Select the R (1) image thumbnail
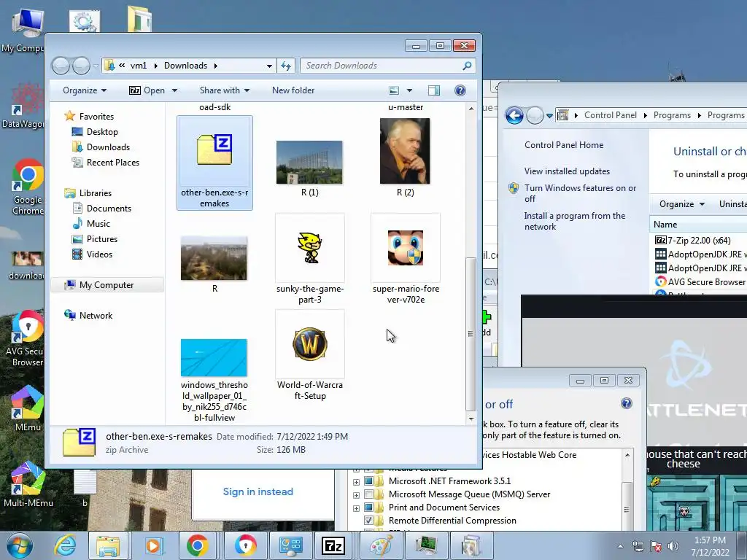 pyautogui.click(x=309, y=162)
